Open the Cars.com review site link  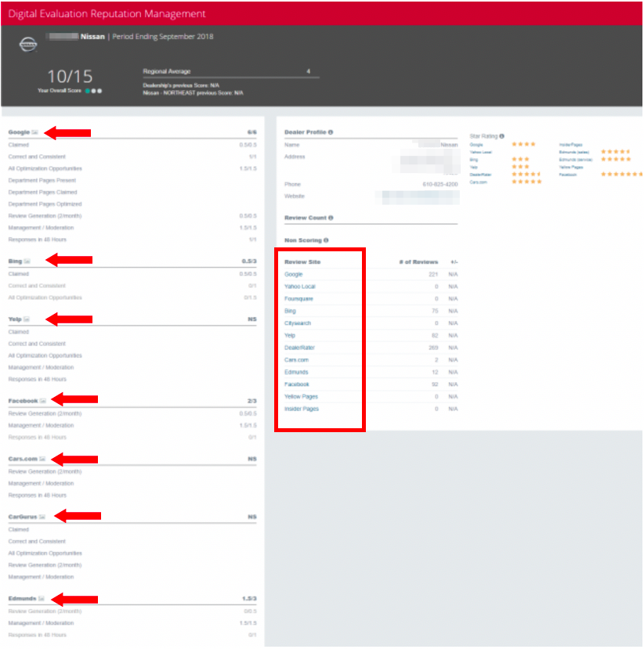click(296, 359)
